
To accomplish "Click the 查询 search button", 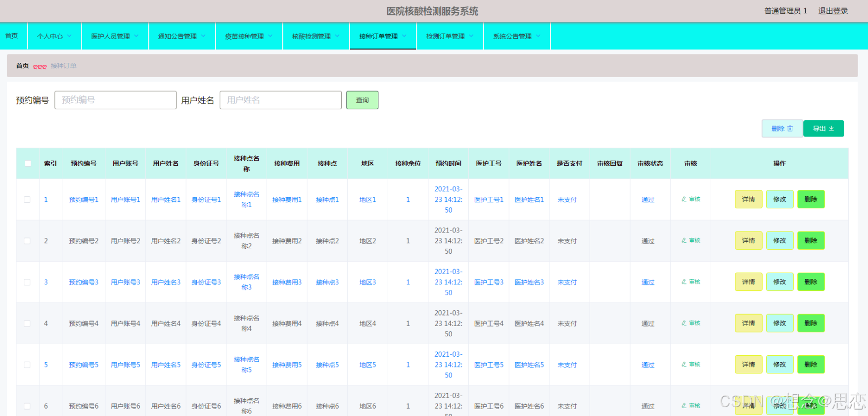I will [x=363, y=100].
